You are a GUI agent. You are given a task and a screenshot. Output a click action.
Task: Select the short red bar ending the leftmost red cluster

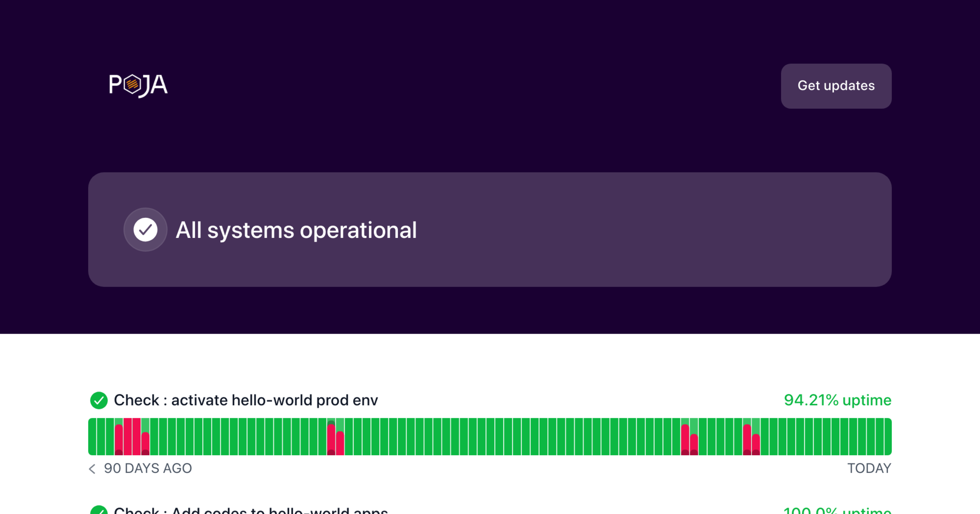click(145, 444)
